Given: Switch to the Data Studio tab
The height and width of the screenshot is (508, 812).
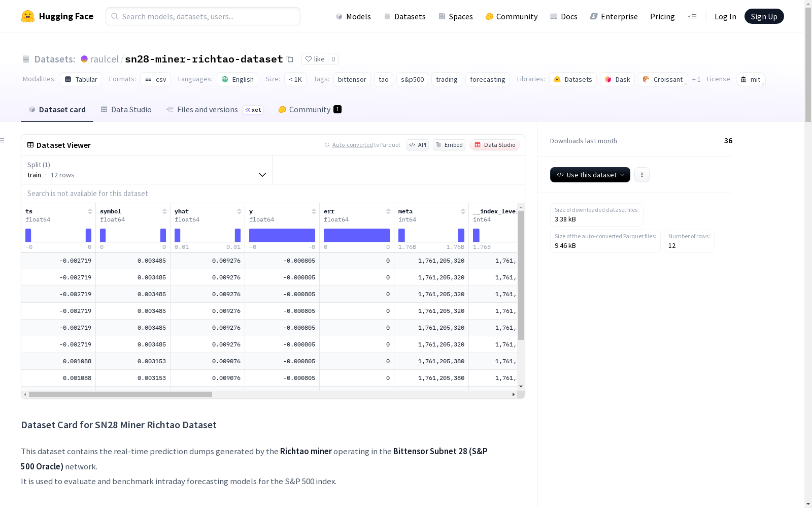Looking at the screenshot, I should (126, 110).
